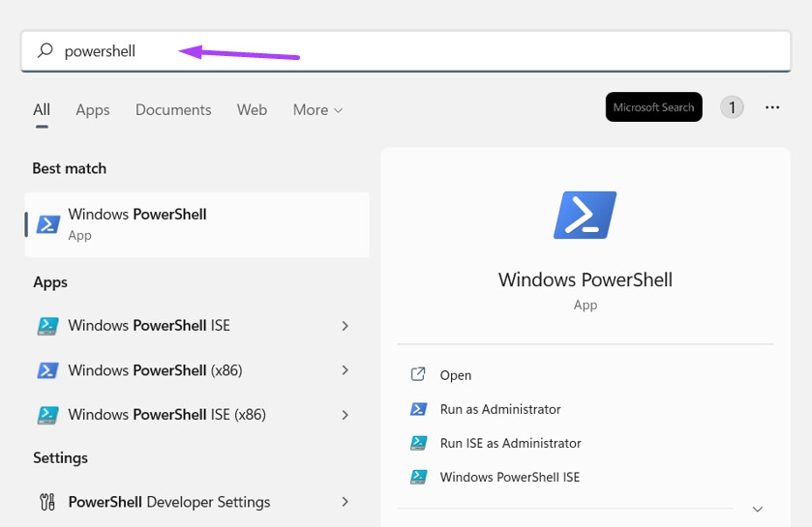Open the three-dot options menu
This screenshot has height=527, width=812.
click(x=772, y=107)
